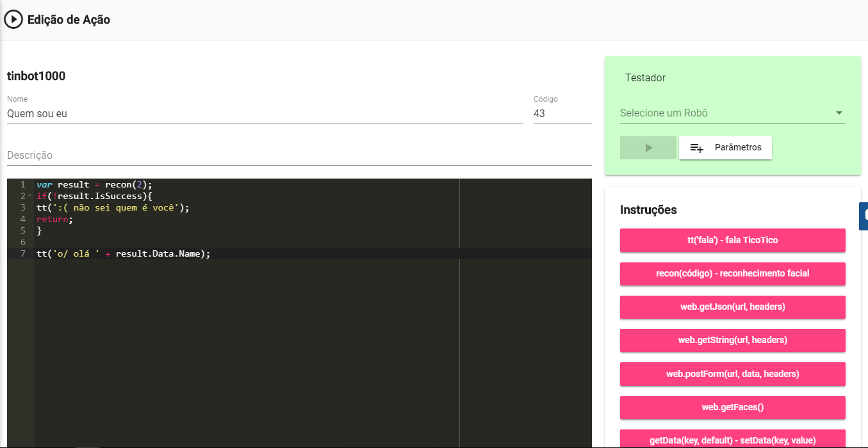868x448 pixels.
Task: Click the Descrição input field
Action: (x=299, y=156)
